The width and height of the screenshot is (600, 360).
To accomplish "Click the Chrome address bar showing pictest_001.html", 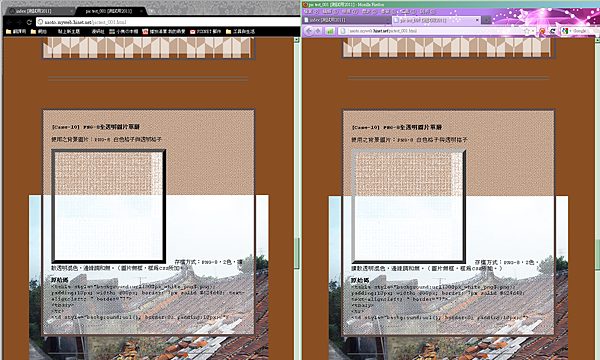I will tap(168, 22).
